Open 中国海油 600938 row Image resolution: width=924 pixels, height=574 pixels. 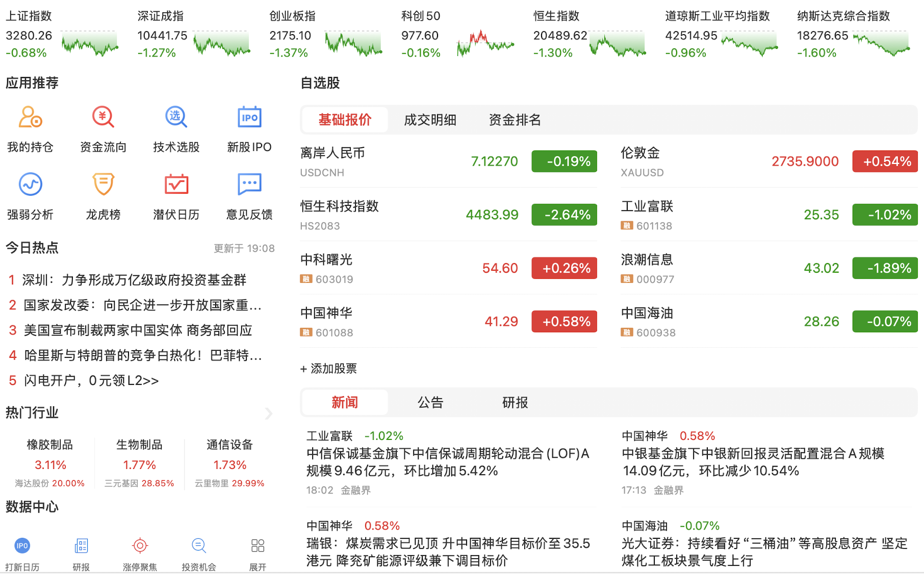coord(769,322)
